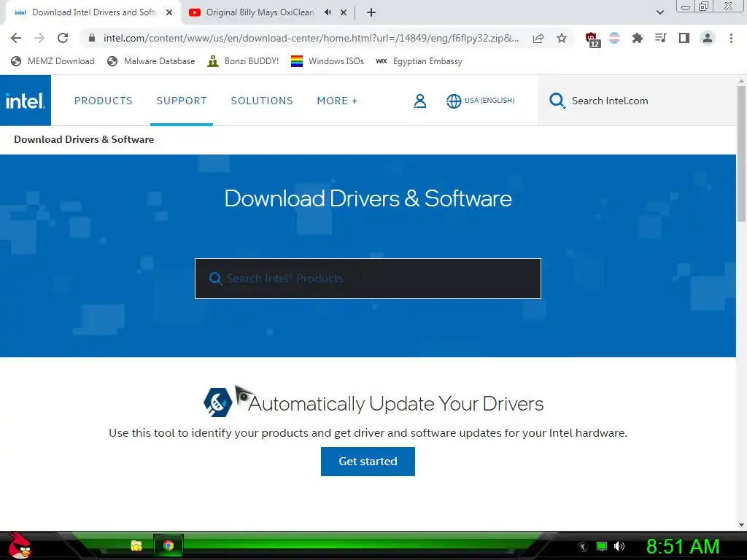Expand the tab search chevron
This screenshot has width=747, height=560.
tap(659, 12)
